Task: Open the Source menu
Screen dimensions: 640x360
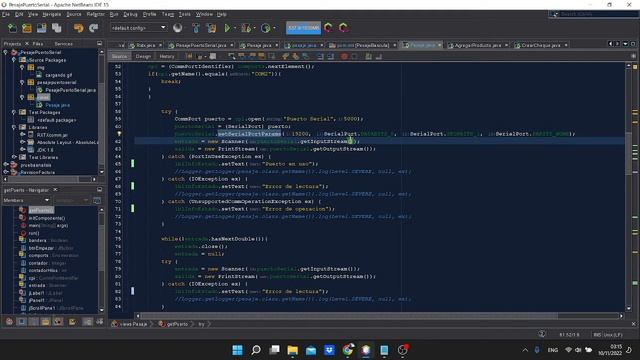Action: (x=74, y=14)
